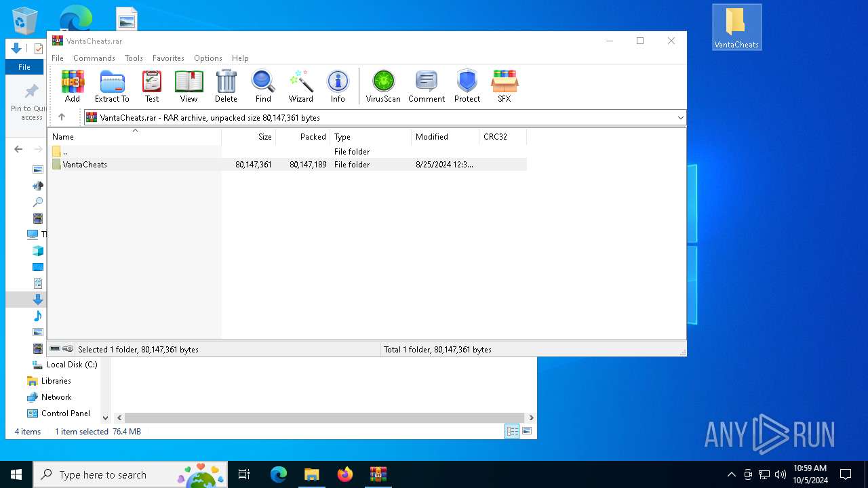Open the Help menu
Image resolution: width=868 pixels, height=488 pixels.
(240, 58)
